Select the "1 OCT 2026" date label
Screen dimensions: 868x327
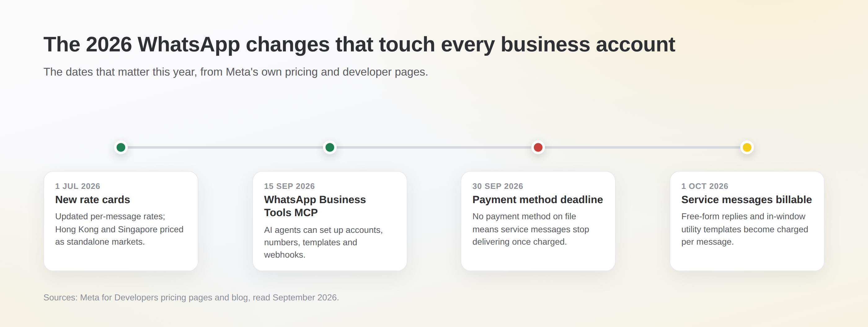click(705, 186)
